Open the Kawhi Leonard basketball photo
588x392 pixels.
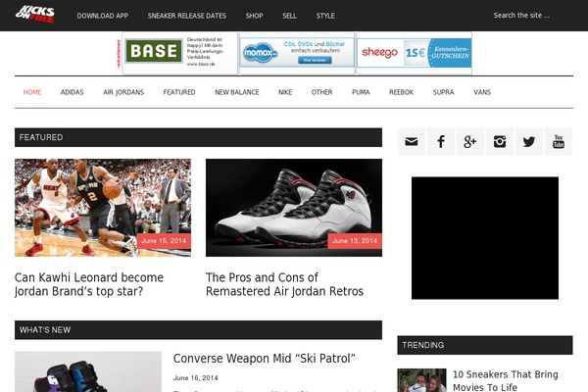[103, 208]
